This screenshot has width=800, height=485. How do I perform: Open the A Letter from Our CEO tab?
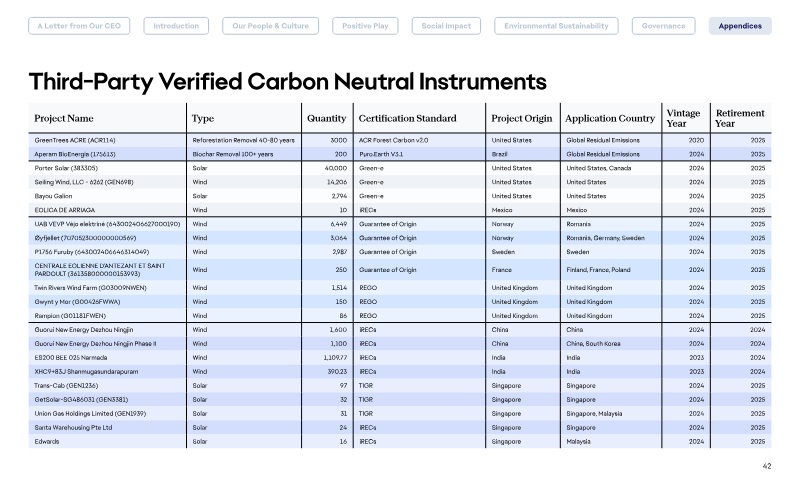pyautogui.click(x=79, y=26)
